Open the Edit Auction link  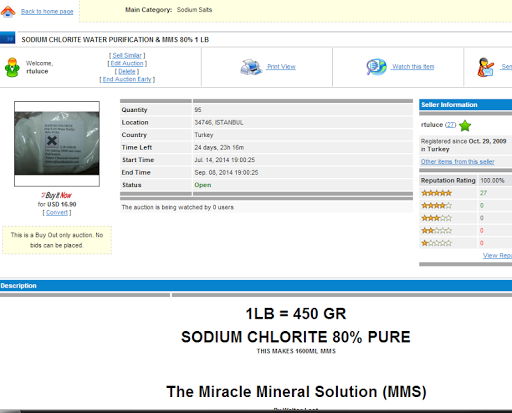point(127,63)
